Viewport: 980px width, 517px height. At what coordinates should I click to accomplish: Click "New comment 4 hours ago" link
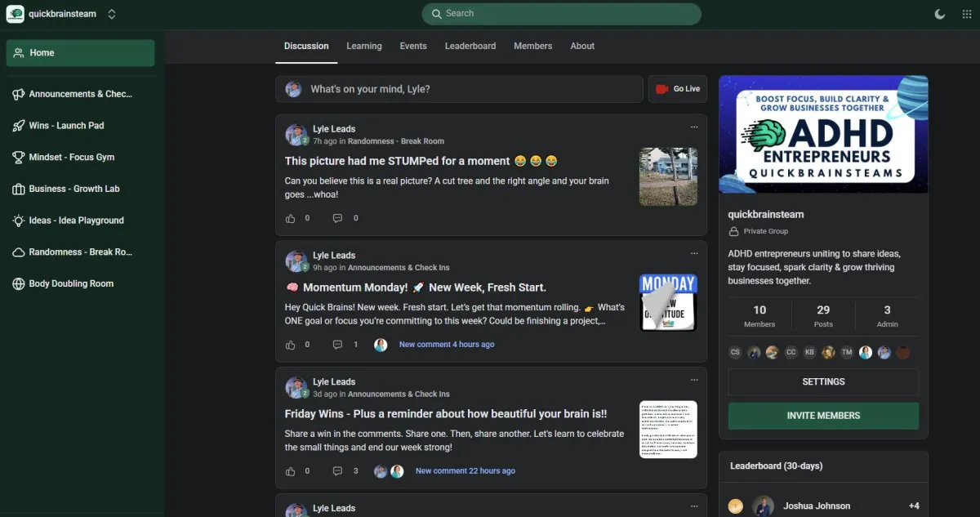447,345
